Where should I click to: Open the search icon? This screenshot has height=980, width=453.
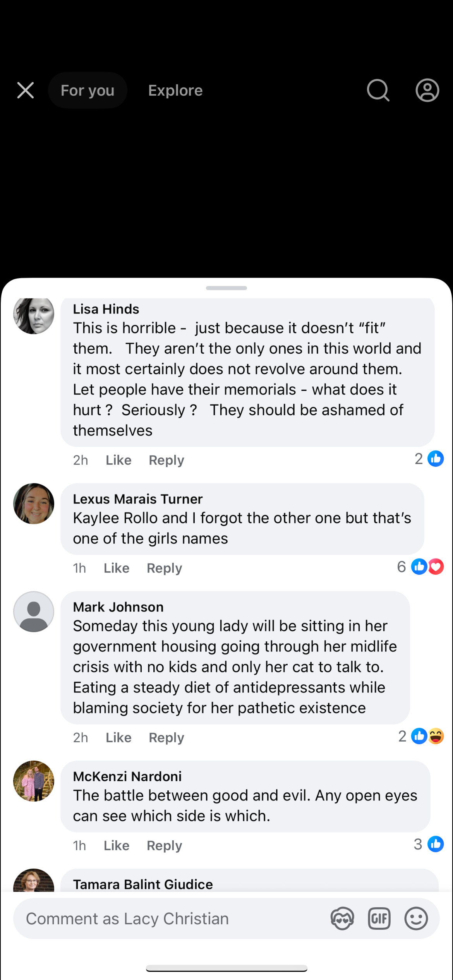378,91
